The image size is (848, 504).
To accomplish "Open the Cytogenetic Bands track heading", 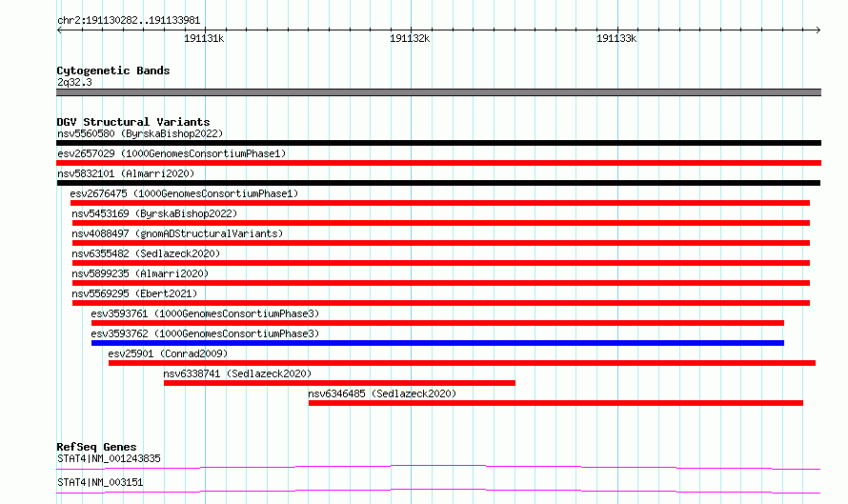I will pyautogui.click(x=113, y=71).
